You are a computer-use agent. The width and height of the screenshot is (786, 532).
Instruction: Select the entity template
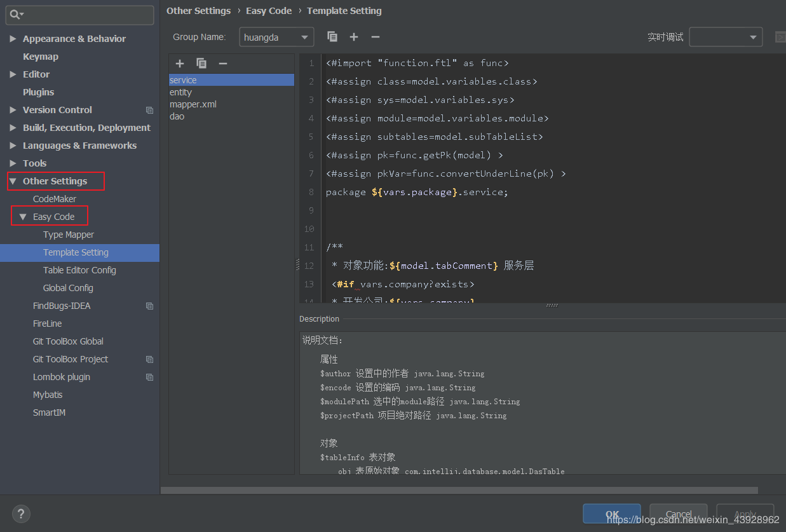(x=231, y=92)
